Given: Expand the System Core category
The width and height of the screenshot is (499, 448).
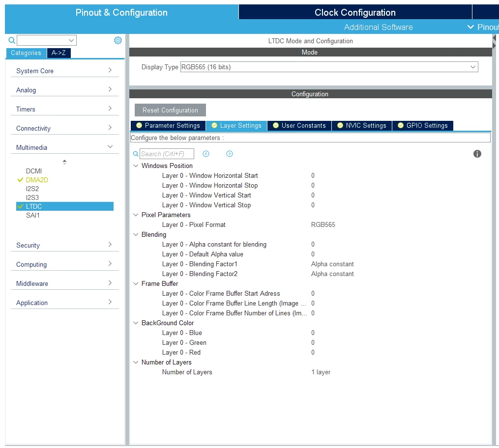Looking at the screenshot, I should (x=64, y=71).
